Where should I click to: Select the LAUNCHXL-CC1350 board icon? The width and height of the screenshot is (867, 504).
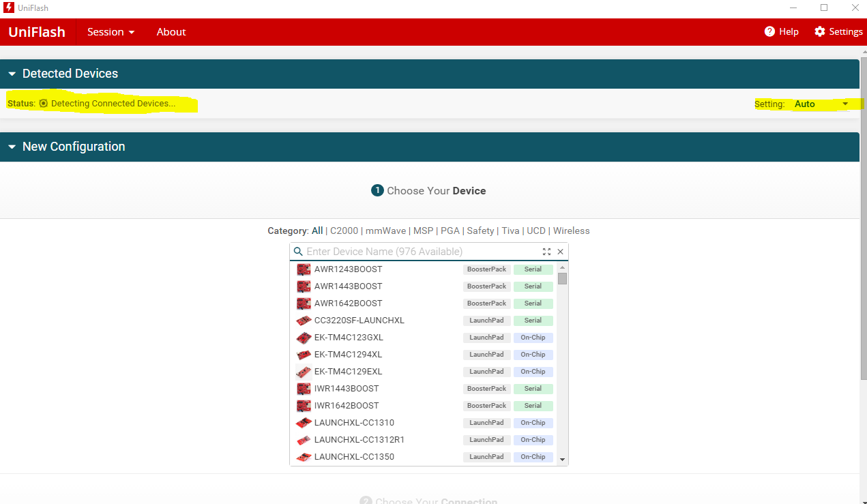304,457
